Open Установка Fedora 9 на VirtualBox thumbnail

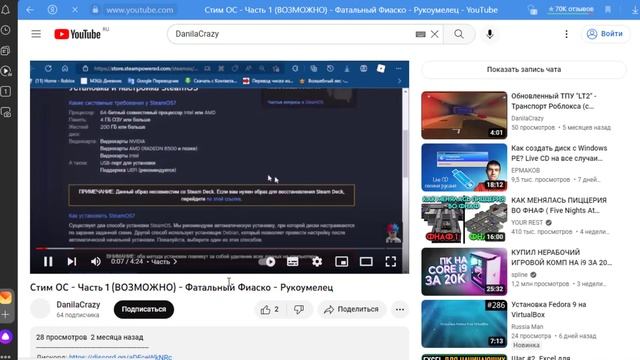coord(464,324)
